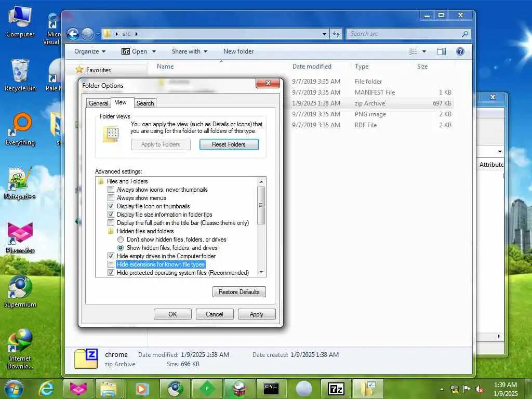Click the Plasmafox taskbar button
The image size is (532, 399).
pyautogui.click(x=78, y=389)
